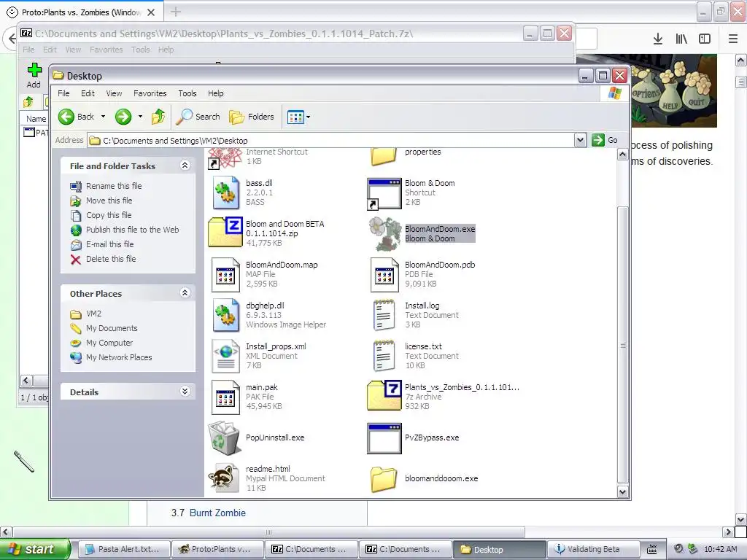Open the browser hamburger menu

(732, 39)
